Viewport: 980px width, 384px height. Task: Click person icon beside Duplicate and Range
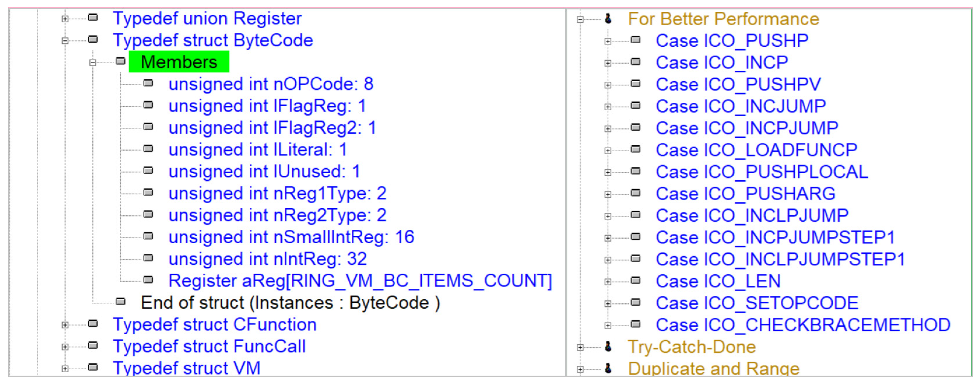click(x=608, y=368)
